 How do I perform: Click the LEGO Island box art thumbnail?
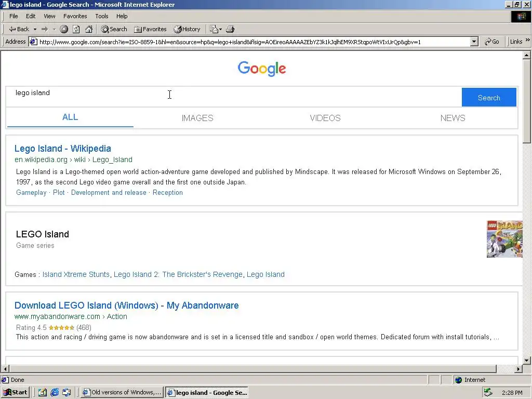(x=504, y=239)
